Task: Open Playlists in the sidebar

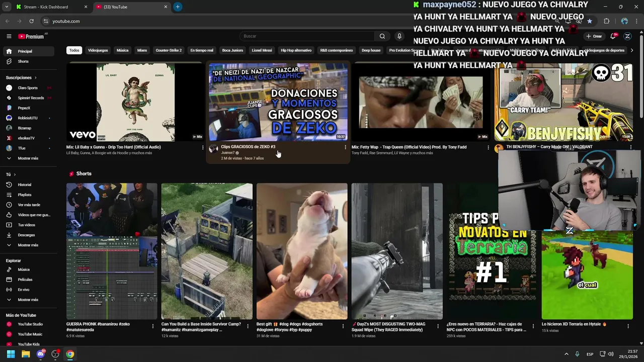Action: point(29,195)
